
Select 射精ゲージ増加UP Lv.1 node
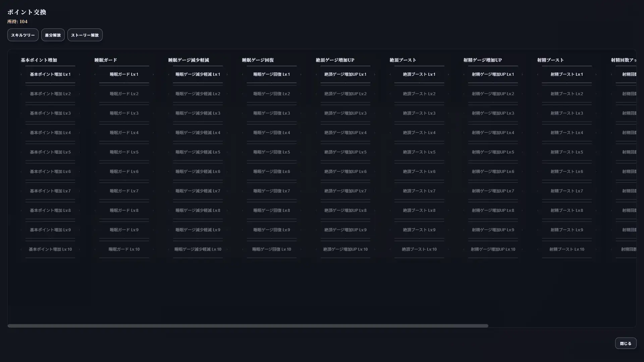493,74
